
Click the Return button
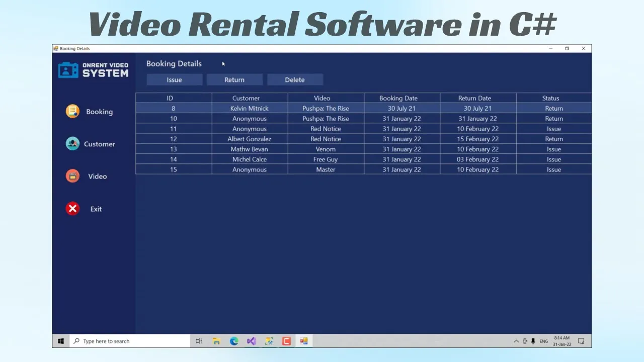coord(234,79)
